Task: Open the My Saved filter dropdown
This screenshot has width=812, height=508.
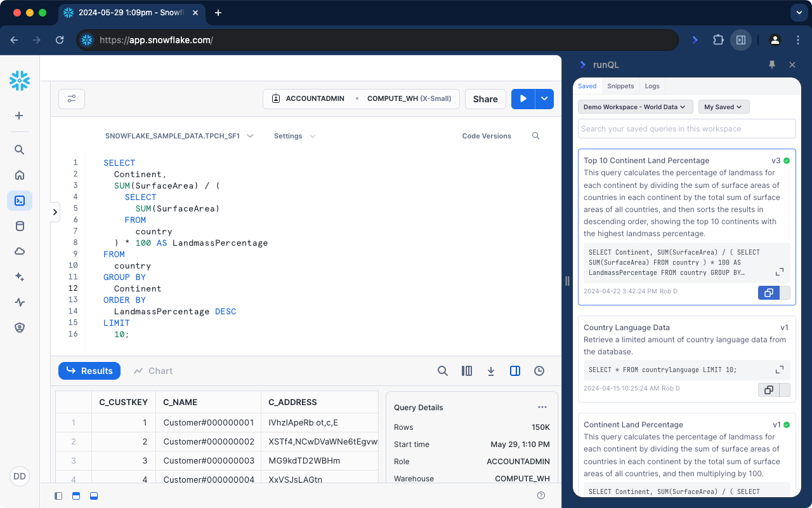Action: click(x=724, y=107)
